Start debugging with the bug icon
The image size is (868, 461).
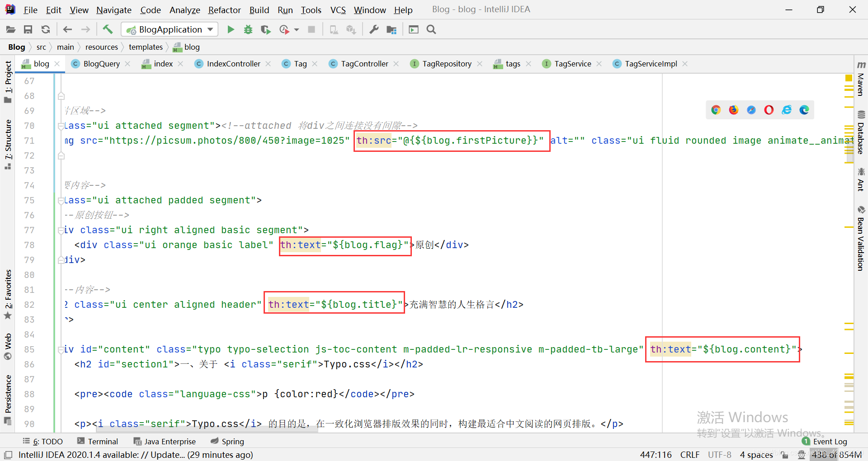(248, 30)
